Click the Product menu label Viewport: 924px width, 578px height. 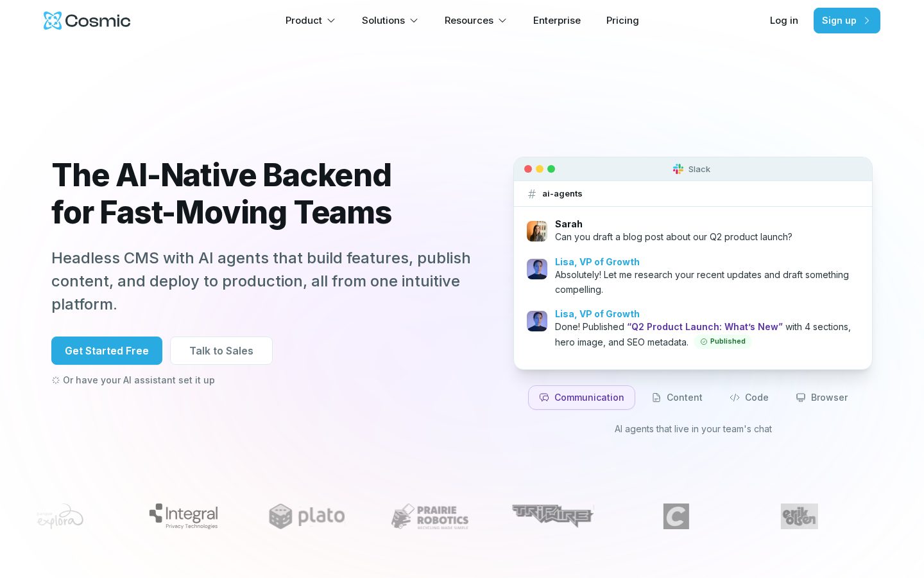pyautogui.click(x=304, y=21)
